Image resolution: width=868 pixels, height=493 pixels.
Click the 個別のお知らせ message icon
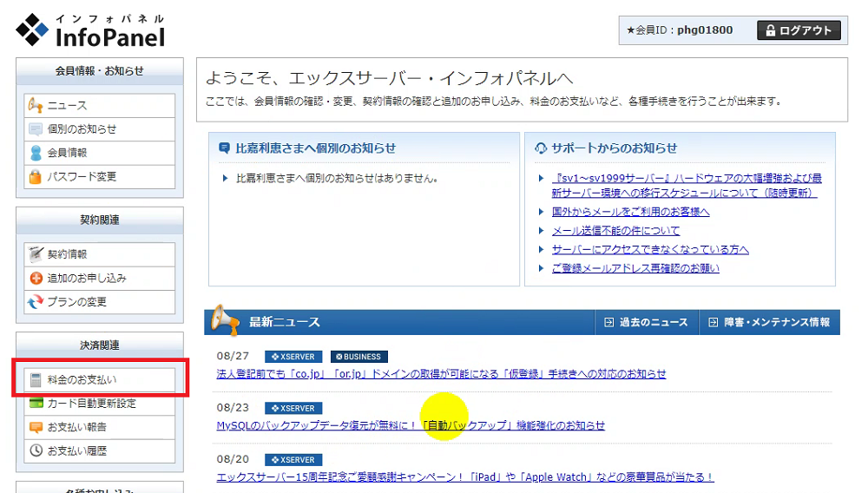[x=36, y=129]
